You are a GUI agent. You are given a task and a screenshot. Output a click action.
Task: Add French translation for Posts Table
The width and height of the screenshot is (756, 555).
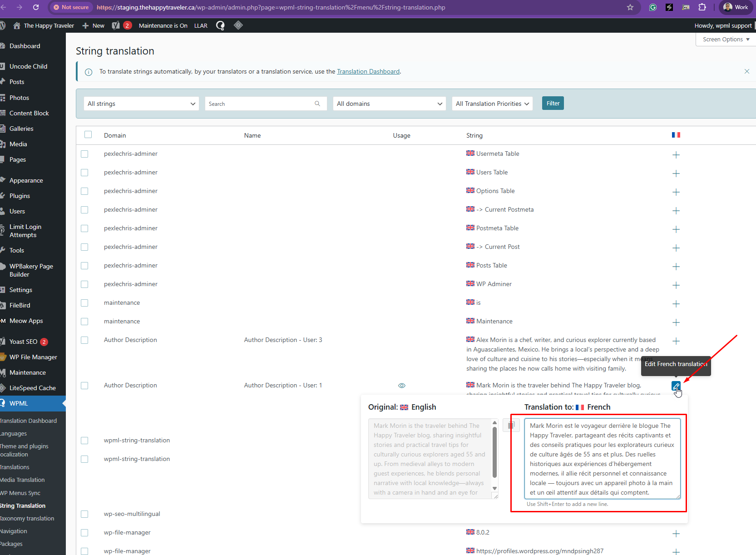[676, 267]
